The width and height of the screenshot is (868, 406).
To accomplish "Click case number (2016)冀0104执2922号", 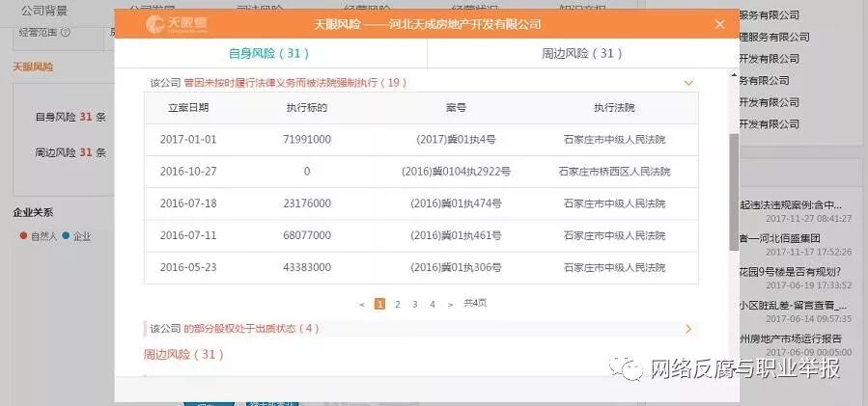I will [456, 172].
